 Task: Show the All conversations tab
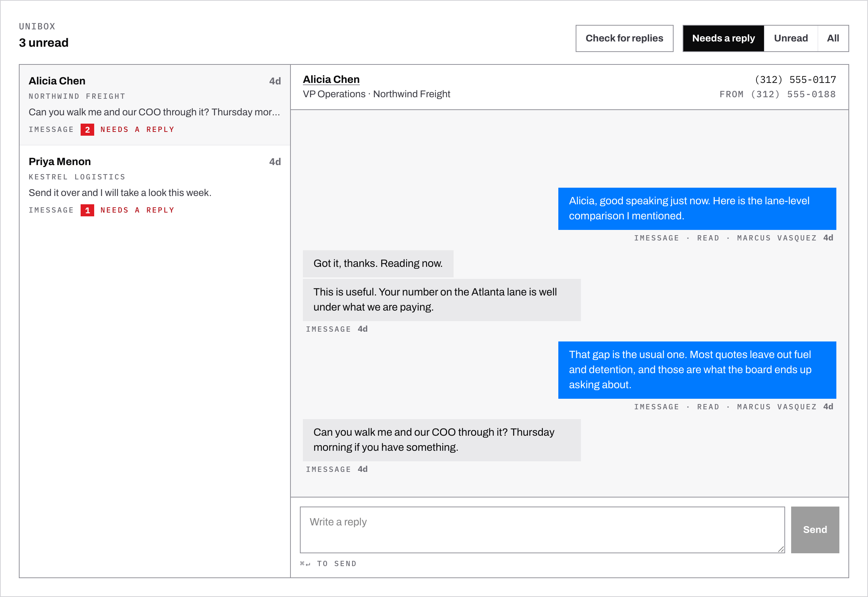pos(833,38)
